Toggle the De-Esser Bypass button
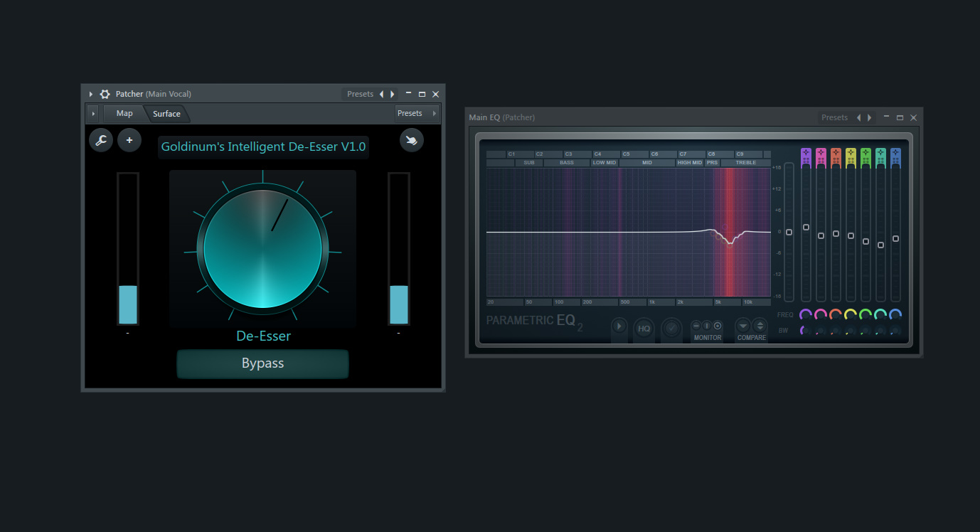 coord(262,363)
